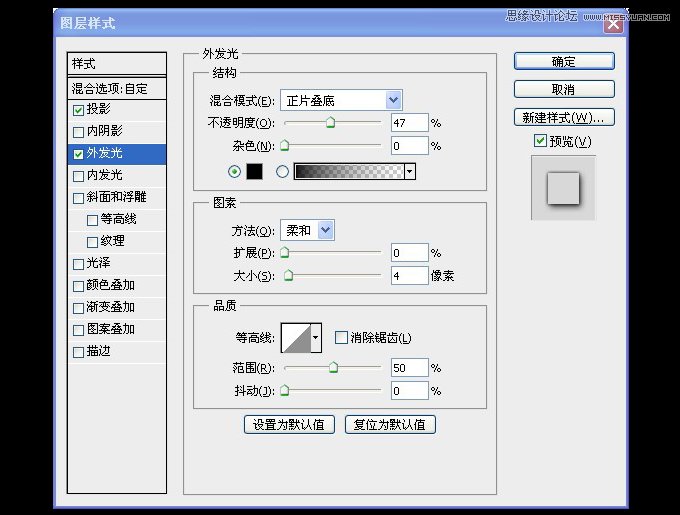
Task: Select the gradient glow radio button
Action: point(282,172)
